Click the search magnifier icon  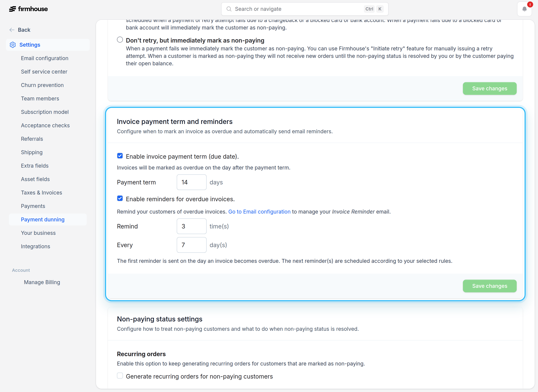[x=229, y=9]
